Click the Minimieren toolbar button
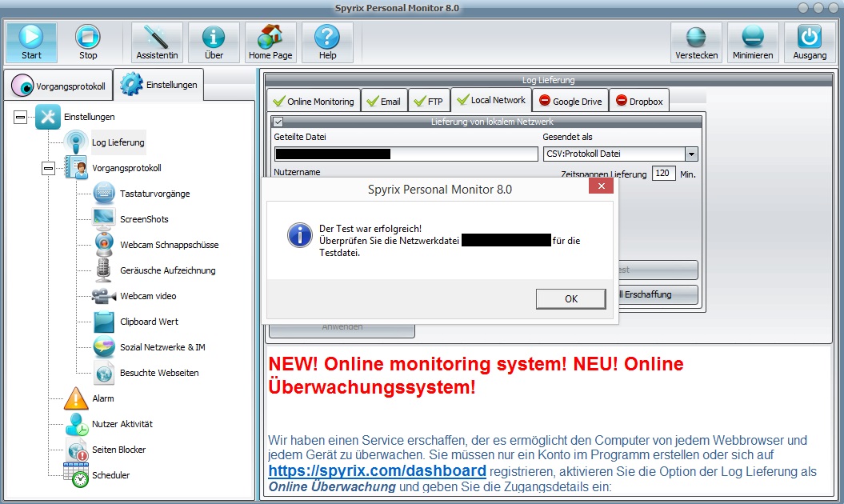The width and height of the screenshot is (844, 504). pos(753,42)
